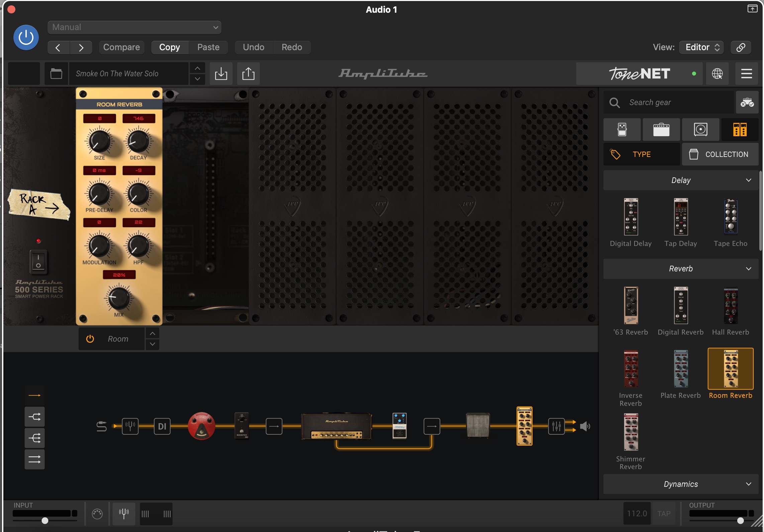The image size is (764, 532).
Task: Open the ToneNET globe browser icon
Action: coord(717,74)
